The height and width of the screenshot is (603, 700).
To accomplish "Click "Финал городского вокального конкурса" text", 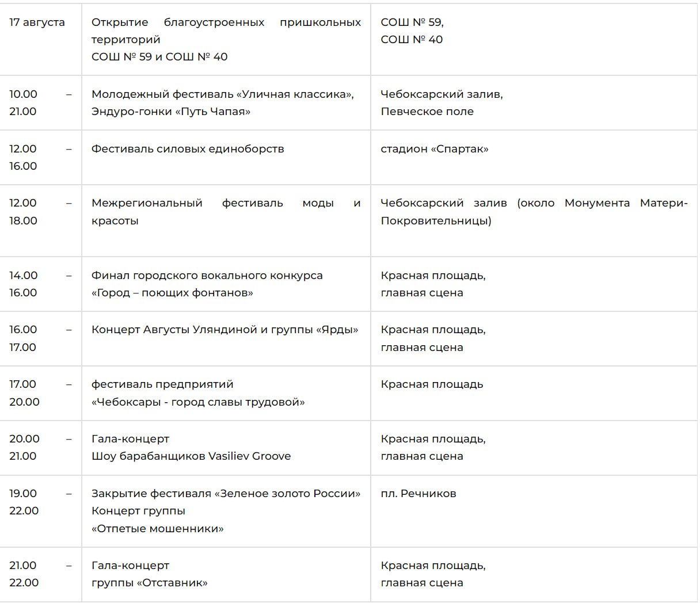I will [207, 276].
